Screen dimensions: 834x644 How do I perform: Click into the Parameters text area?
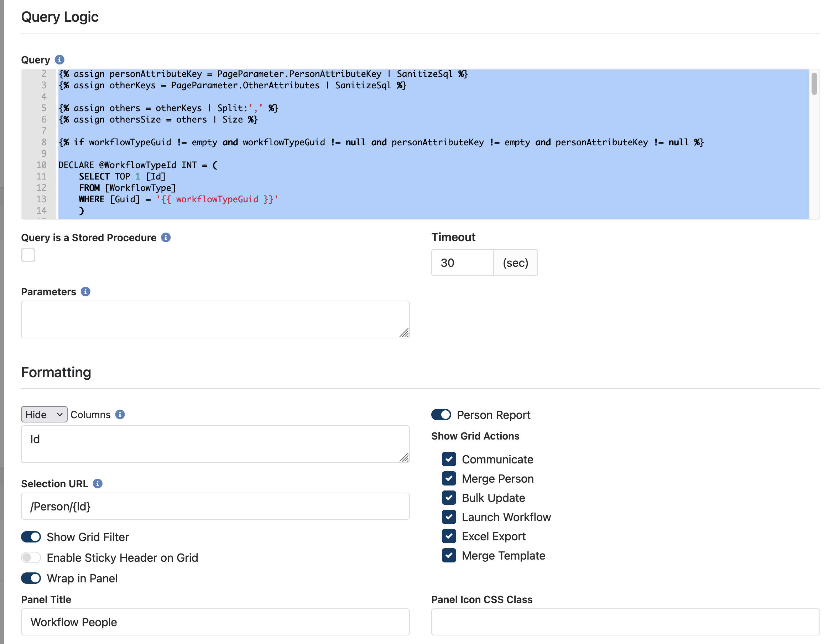point(215,319)
